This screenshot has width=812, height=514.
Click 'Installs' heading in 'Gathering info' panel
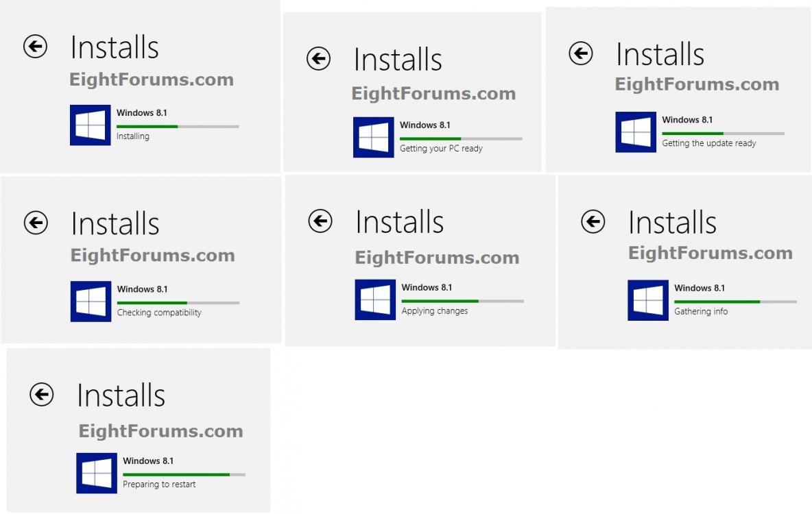[x=672, y=223]
